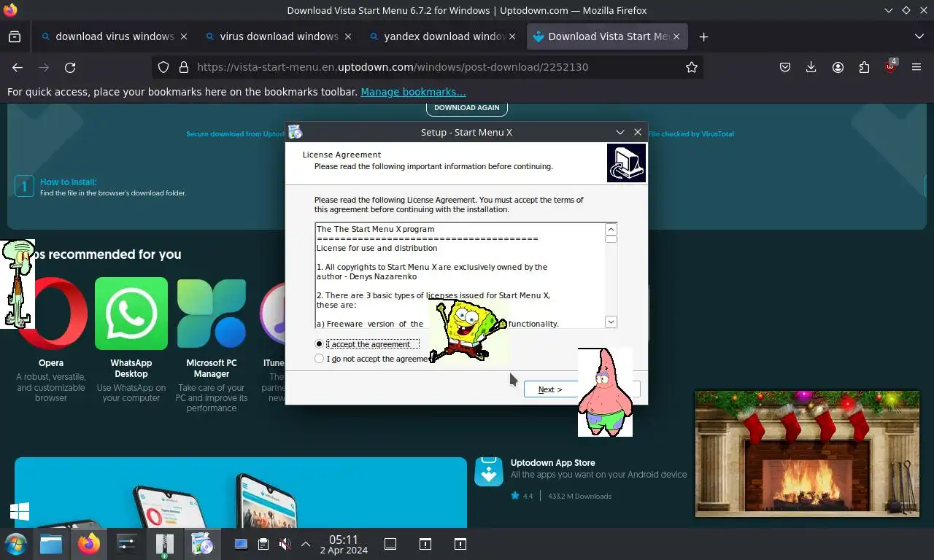934x560 pixels.
Task: Click the Firefox back arrow
Action: [x=18, y=67]
